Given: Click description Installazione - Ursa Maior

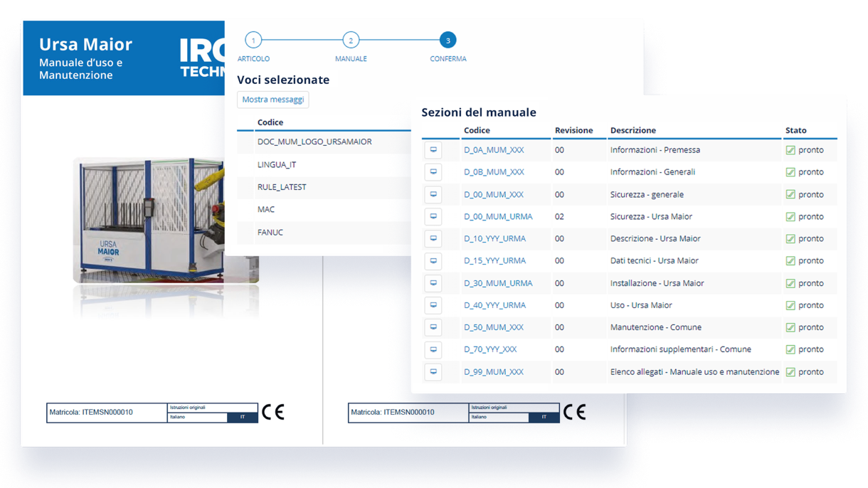Looking at the screenshot, I should [x=657, y=283].
